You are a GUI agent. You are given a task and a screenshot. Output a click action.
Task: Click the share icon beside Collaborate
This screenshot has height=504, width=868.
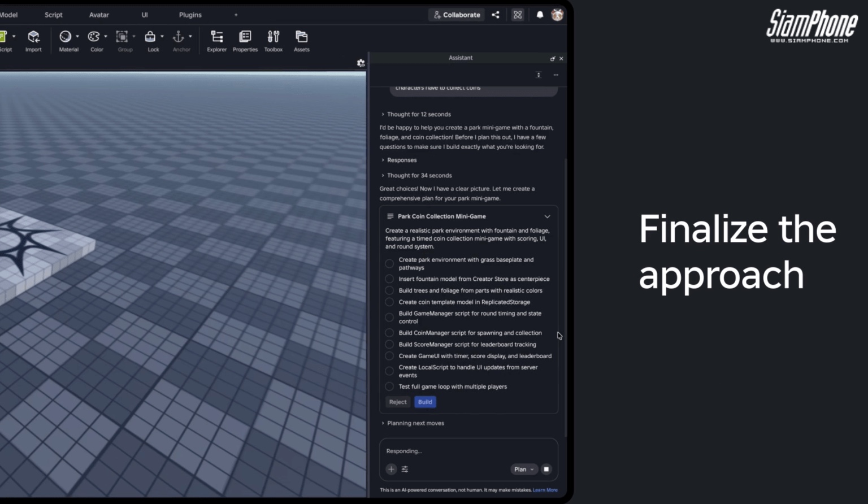(x=496, y=15)
